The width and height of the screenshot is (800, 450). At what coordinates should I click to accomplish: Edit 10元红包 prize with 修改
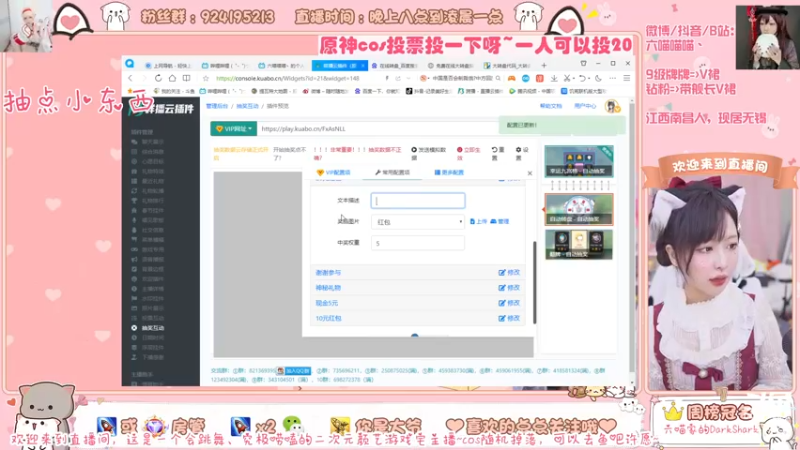pos(509,318)
